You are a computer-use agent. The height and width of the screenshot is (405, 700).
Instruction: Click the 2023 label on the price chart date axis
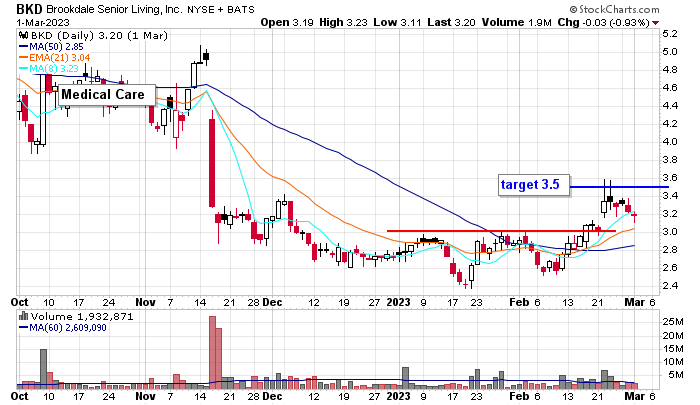coord(398,302)
